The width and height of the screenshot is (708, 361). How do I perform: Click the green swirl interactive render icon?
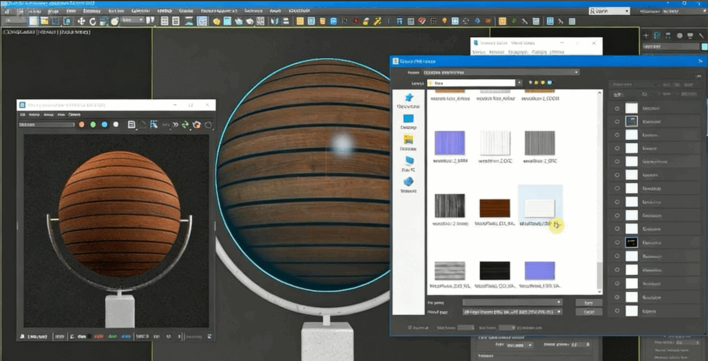tap(186, 125)
